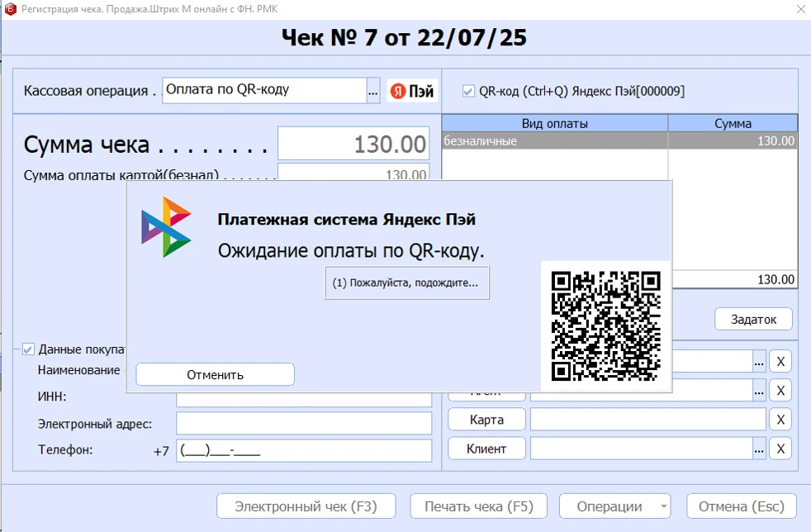Select the безналичные payment row
This screenshot has height=532, width=811.
(x=619, y=140)
